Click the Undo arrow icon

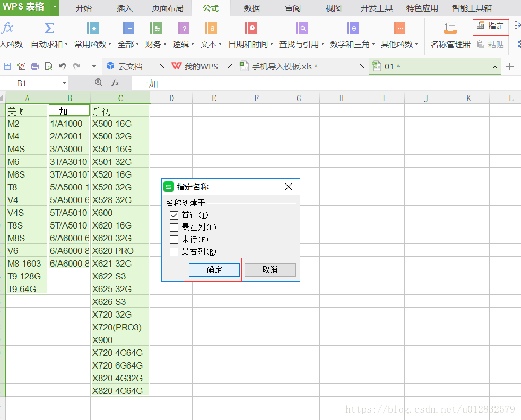coord(63,66)
